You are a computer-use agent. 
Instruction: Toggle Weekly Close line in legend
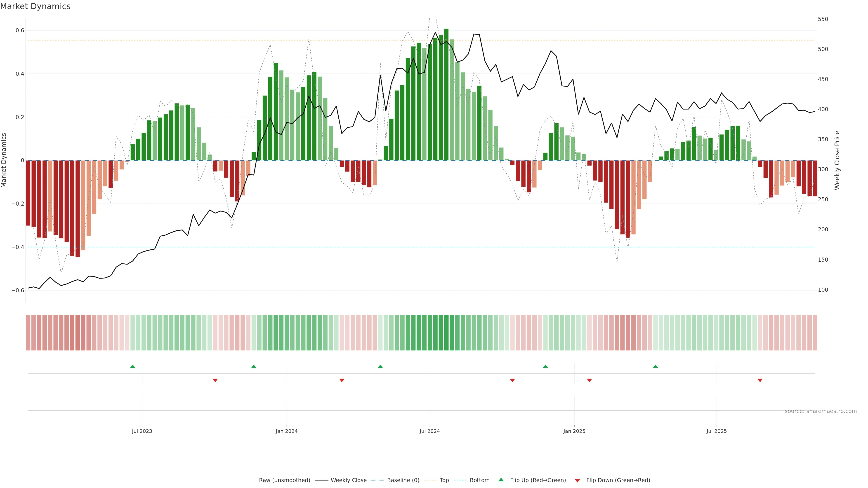pyautogui.click(x=348, y=480)
